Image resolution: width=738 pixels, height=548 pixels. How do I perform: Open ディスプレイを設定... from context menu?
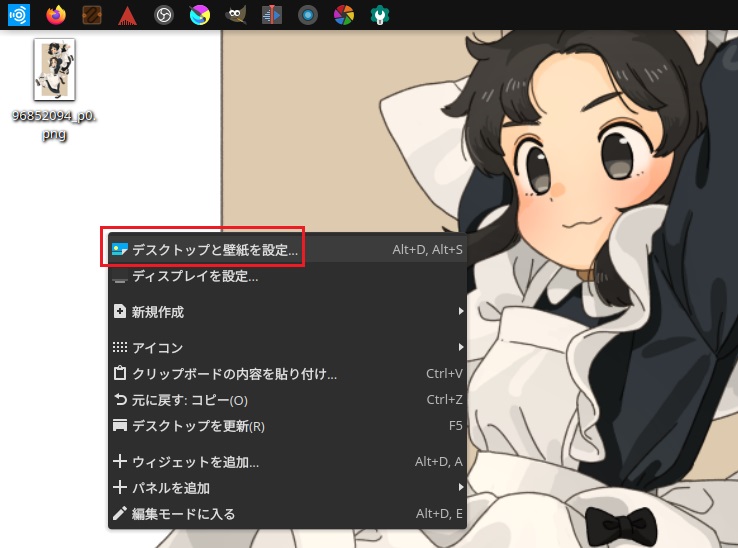(288, 276)
